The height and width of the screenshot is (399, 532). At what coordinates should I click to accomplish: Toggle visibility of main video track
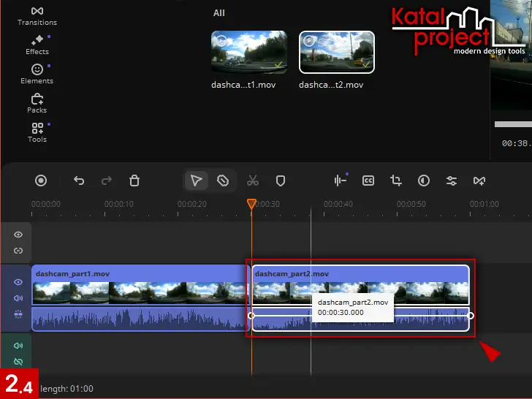[x=18, y=282]
